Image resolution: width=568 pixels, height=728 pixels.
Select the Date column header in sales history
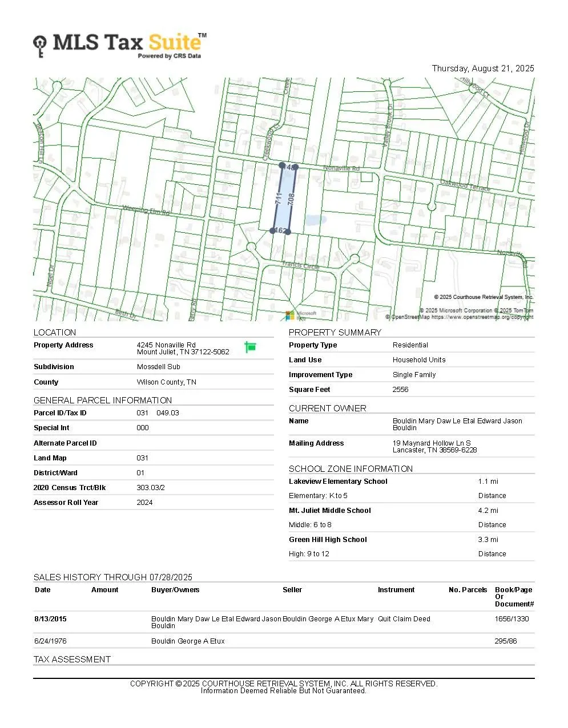click(43, 590)
